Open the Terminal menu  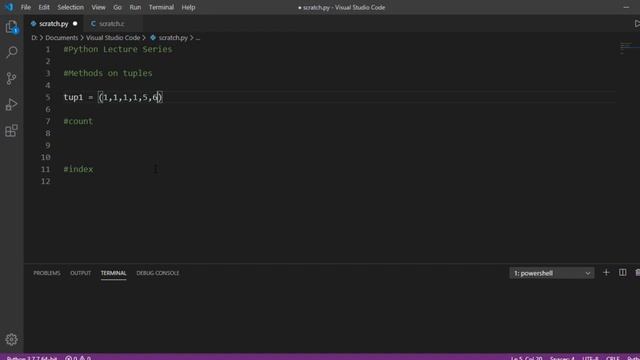[161, 7]
